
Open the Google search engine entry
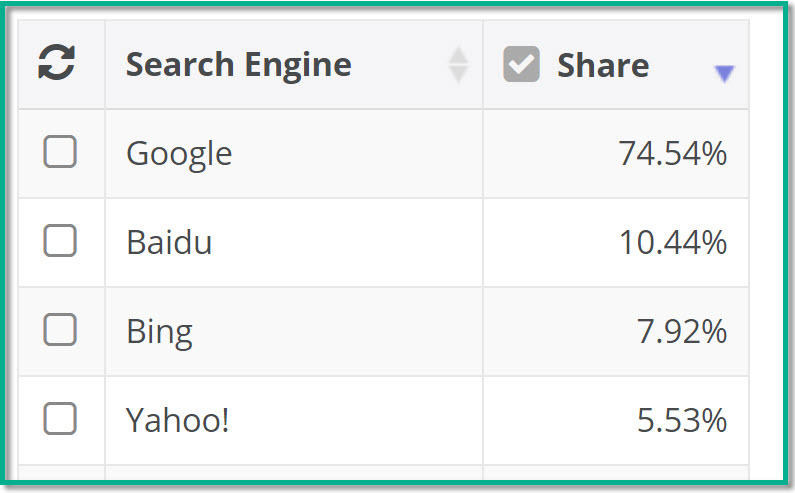(x=179, y=154)
